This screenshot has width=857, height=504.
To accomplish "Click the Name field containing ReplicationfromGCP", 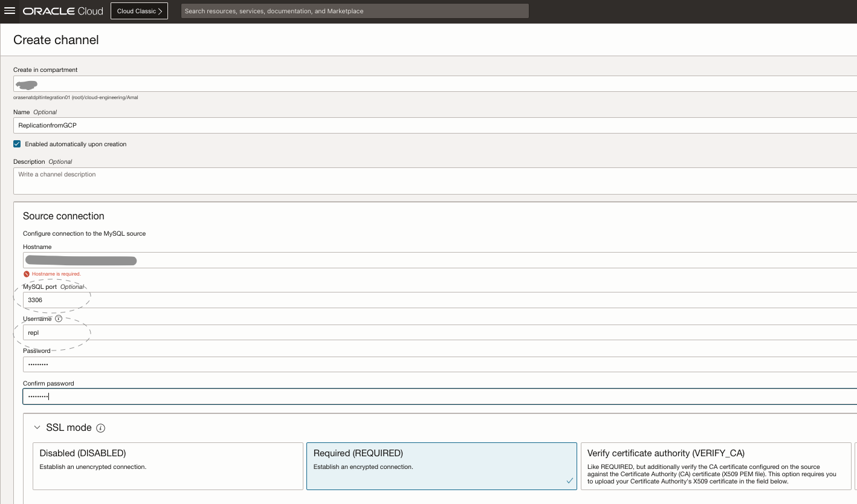I will [435, 125].
